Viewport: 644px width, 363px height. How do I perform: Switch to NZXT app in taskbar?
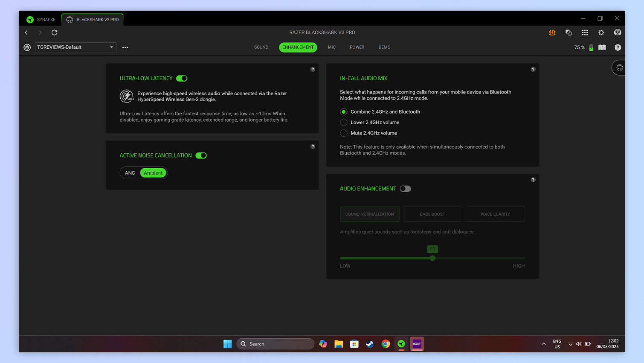[x=417, y=344]
